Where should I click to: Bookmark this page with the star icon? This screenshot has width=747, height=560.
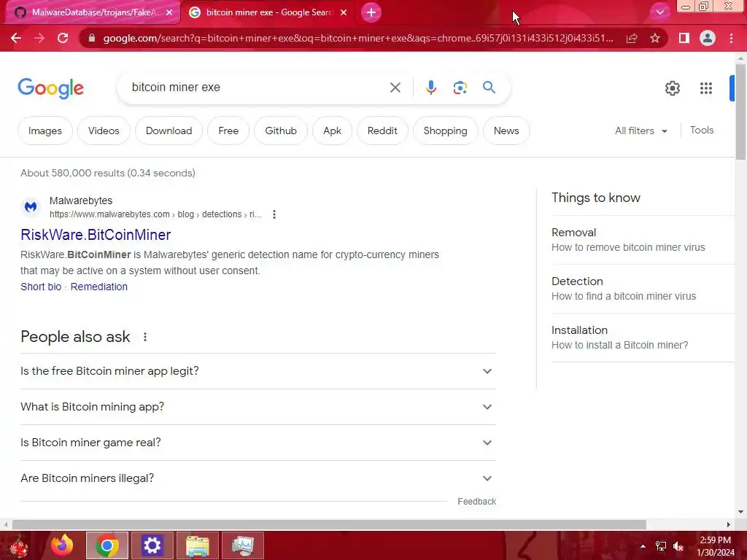pyautogui.click(x=655, y=38)
